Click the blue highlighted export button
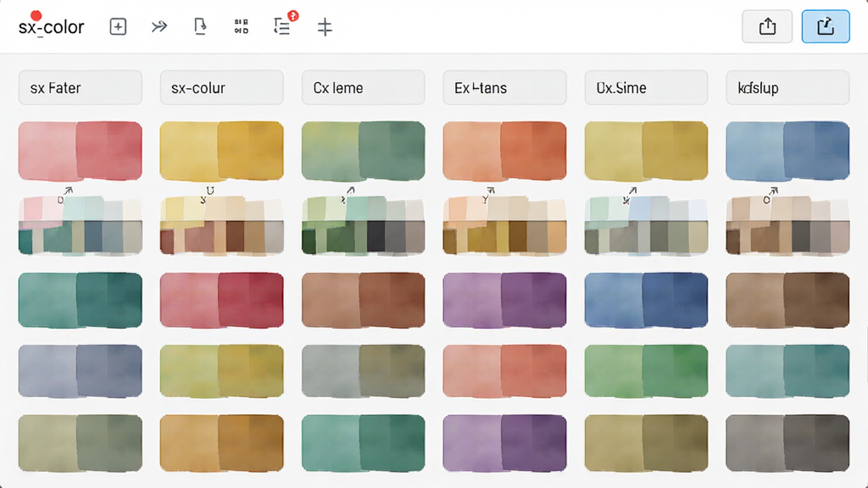The height and width of the screenshot is (488, 868). pos(826,26)
